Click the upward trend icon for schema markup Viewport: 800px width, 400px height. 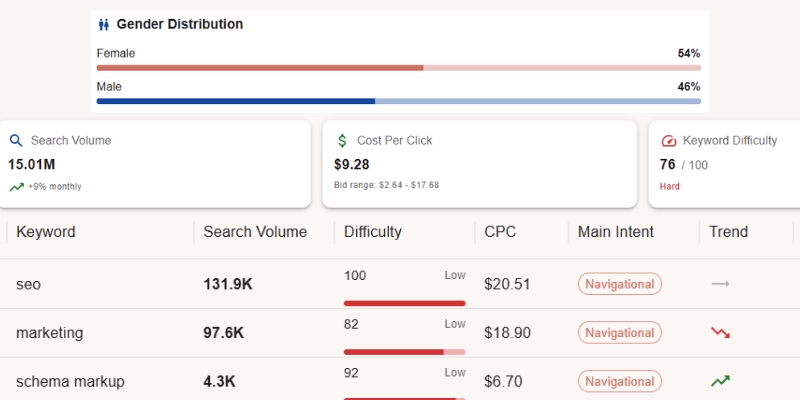coord(720,381)
